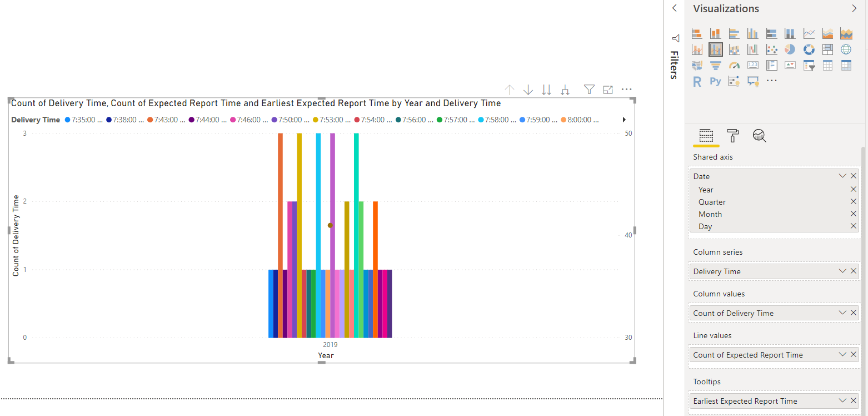
Task: Click the Focus mode icon above chart
Action: click(608, 90)
